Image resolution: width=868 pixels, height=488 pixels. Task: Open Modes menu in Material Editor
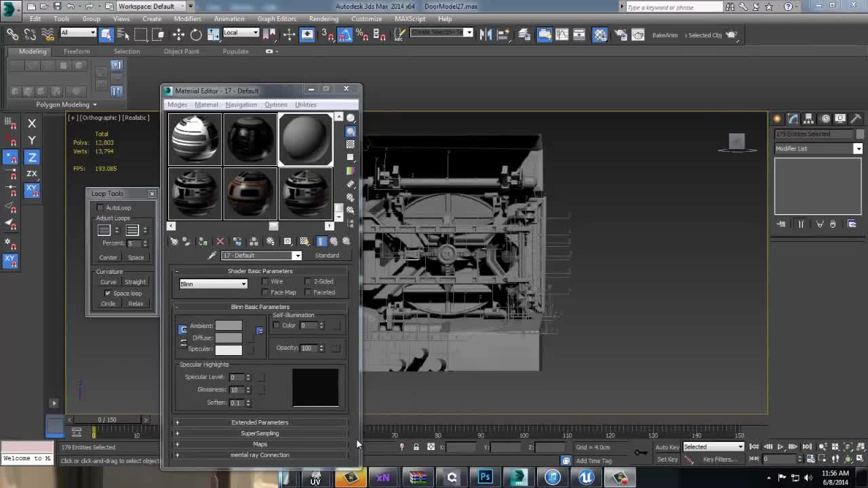point(177,104)
